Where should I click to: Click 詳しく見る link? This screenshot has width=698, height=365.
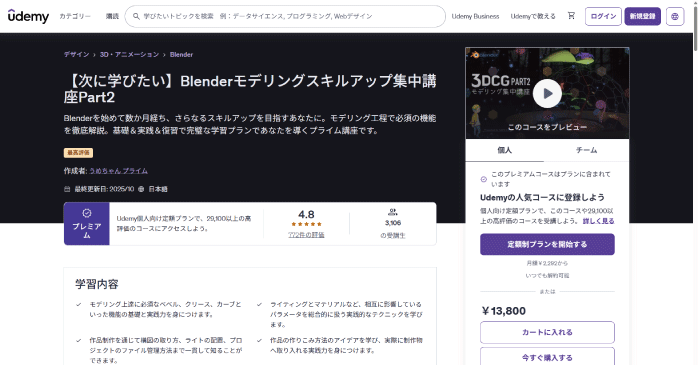point(598,221)
